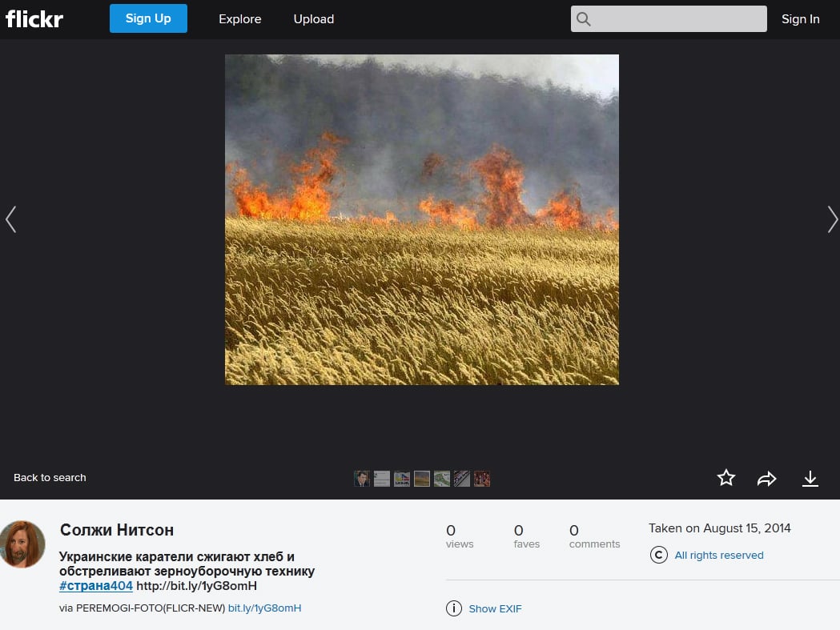Share the photo with the arrow icon
This screenshot has height=630, width=840.
766,479
